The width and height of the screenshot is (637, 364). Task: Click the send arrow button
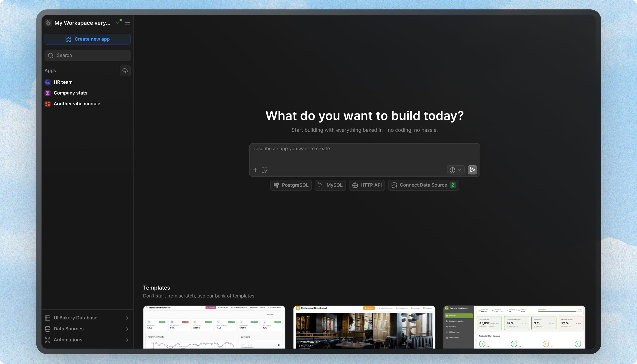[472, 170]
